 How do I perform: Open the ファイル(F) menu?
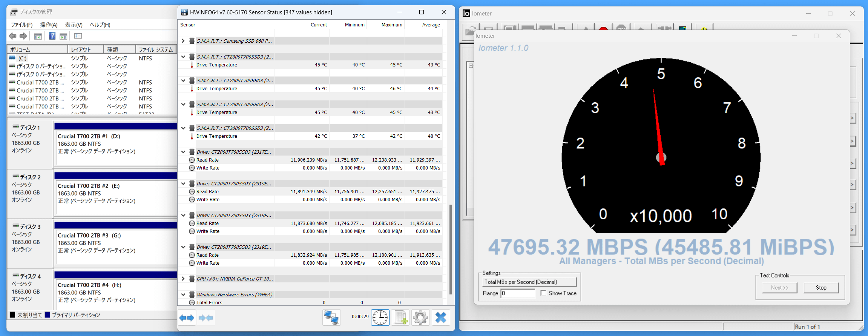coord(21,25)
